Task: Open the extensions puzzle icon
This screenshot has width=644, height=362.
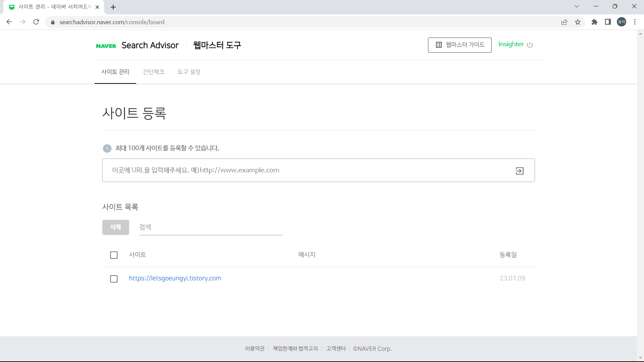Action: click(594, 22)
